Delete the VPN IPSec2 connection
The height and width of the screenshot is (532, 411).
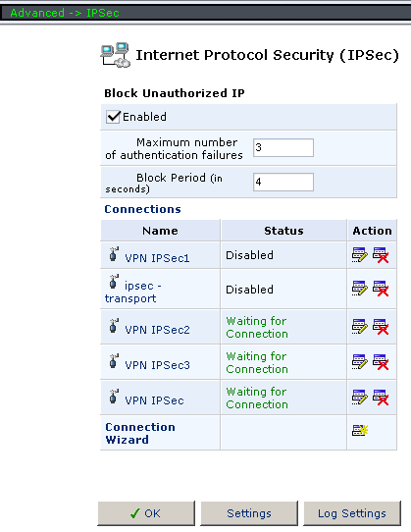tap(381, 327)
